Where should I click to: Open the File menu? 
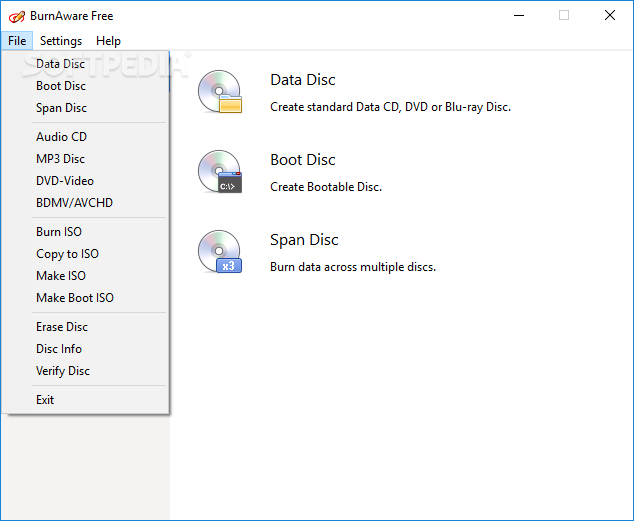17,41
